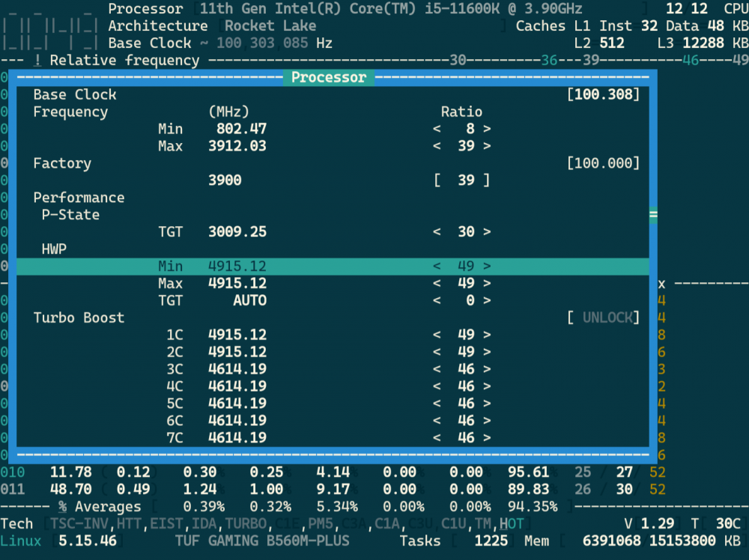Click the Relative frequency header label
Screen dimensions: 749x560
point(124,61)
